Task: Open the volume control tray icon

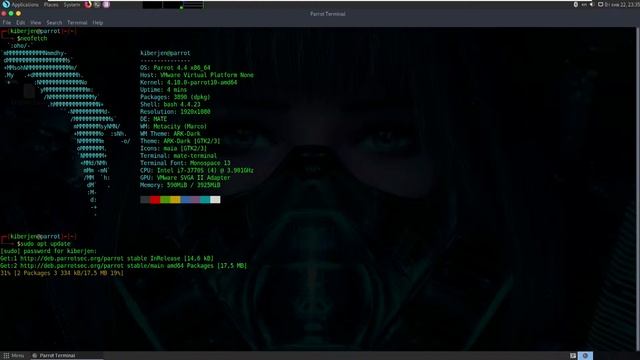Action: [592, 4]
